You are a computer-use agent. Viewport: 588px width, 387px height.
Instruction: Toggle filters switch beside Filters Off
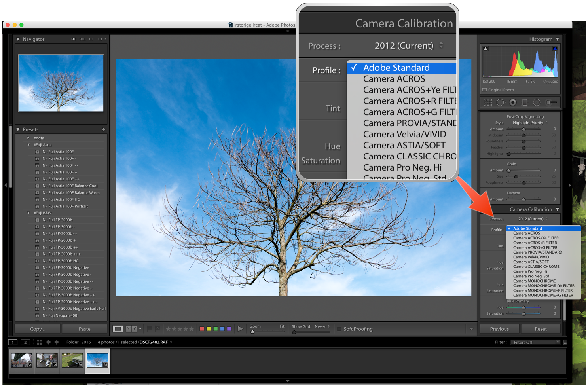pyautogui.click(x=565, y=342)
